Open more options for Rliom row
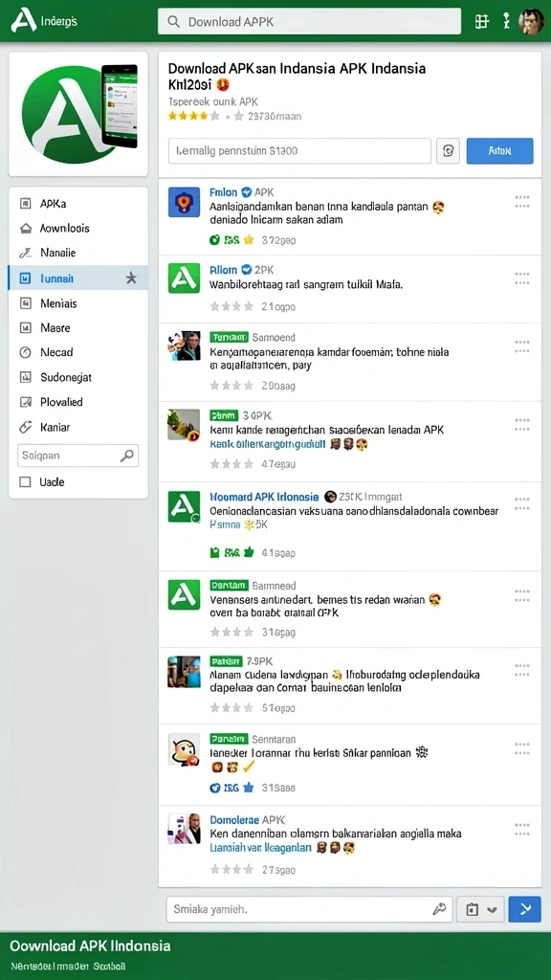Screen dimensions: 551x980 [522, 278]
